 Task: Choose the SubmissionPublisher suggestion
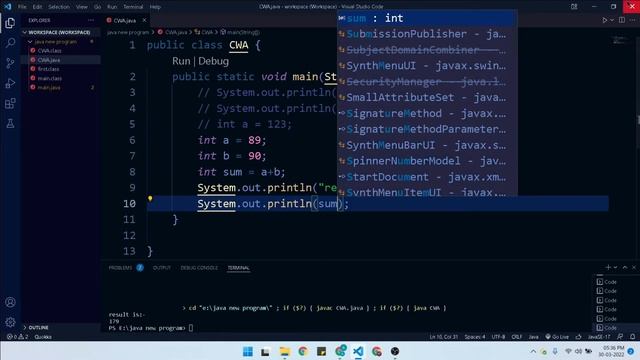(x=427, y=34)
